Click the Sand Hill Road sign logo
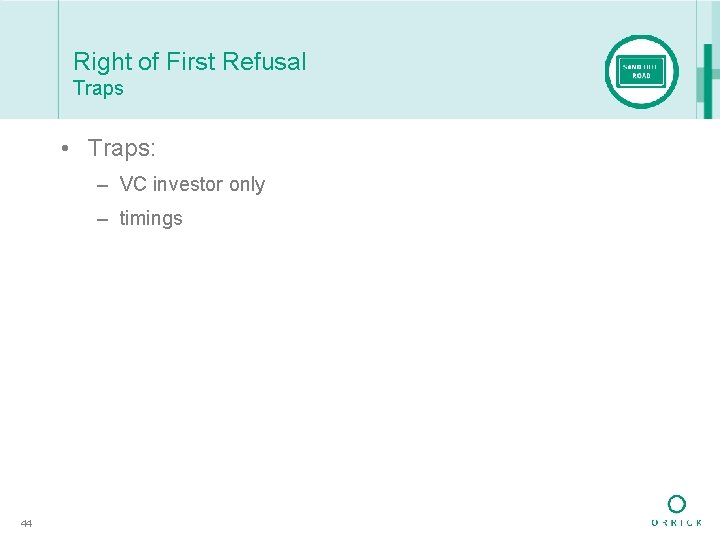 point(641,71)
